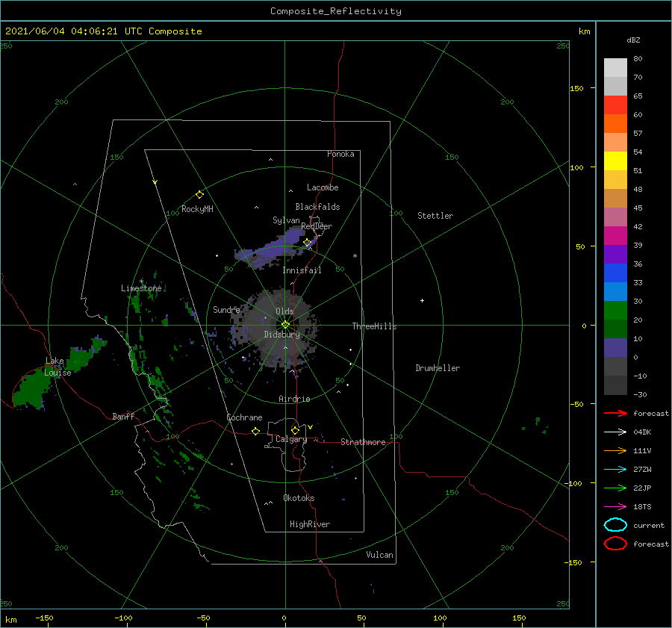Click the yellow diamond marker near RedDeer
This screenshot has width=672, height=628.
pos(308,243)
